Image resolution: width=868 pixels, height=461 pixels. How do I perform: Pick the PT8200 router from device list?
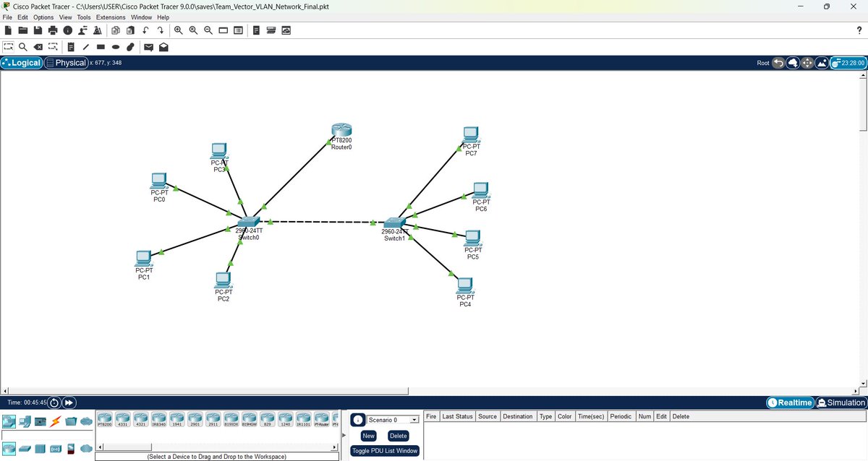pos(105,420)
